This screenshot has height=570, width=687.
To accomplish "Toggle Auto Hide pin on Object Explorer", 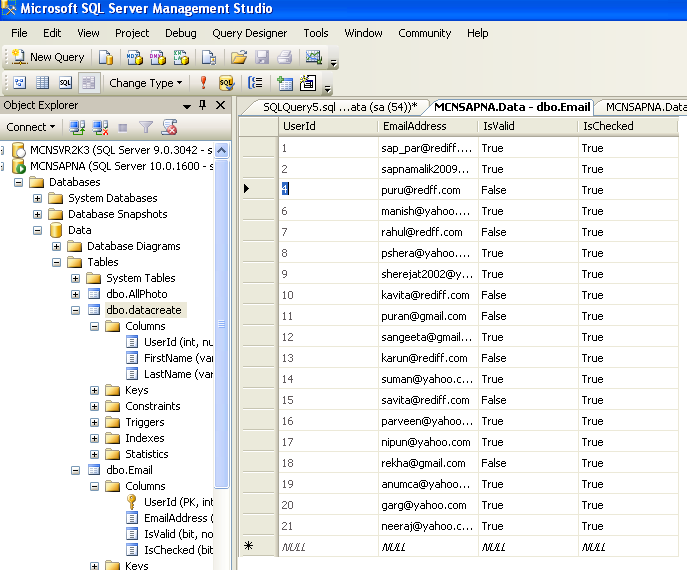I will 202,105.
